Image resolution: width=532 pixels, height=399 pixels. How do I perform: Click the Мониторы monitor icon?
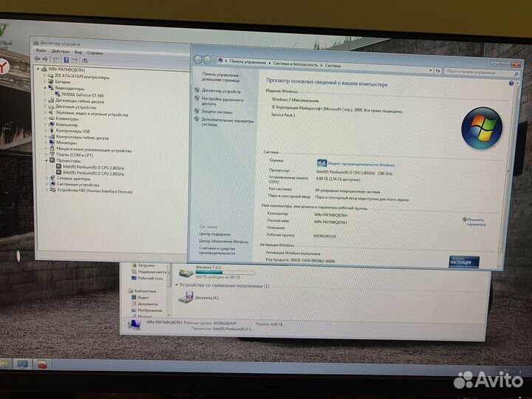[52, 142]
